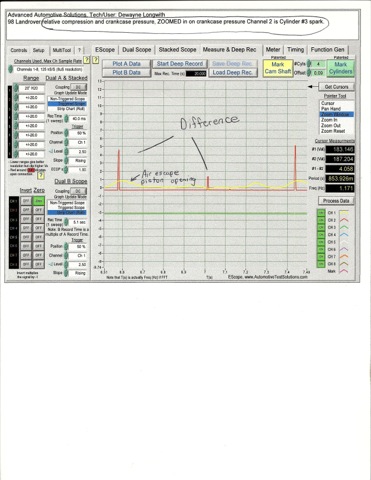The image size is (371, 480).
Task: Click Load Deep Rec. button
Action: (233, 72)
